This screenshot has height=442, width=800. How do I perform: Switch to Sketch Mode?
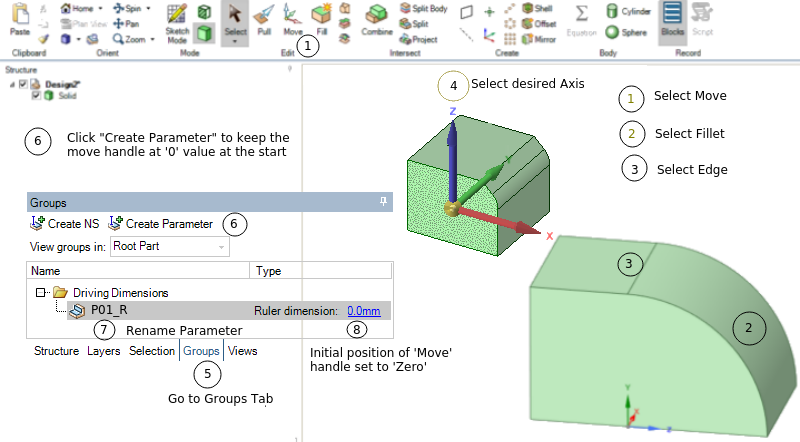click(176, 20)
